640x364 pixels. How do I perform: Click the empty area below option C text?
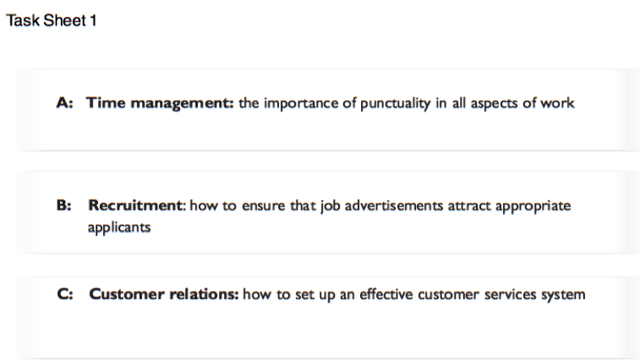(324, 332)
